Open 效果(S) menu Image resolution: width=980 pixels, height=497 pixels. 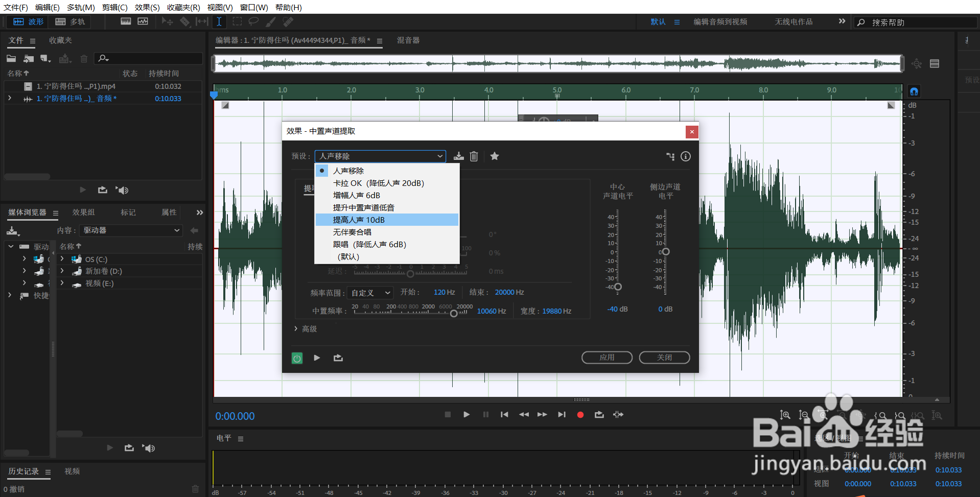(x=147, y=7)
